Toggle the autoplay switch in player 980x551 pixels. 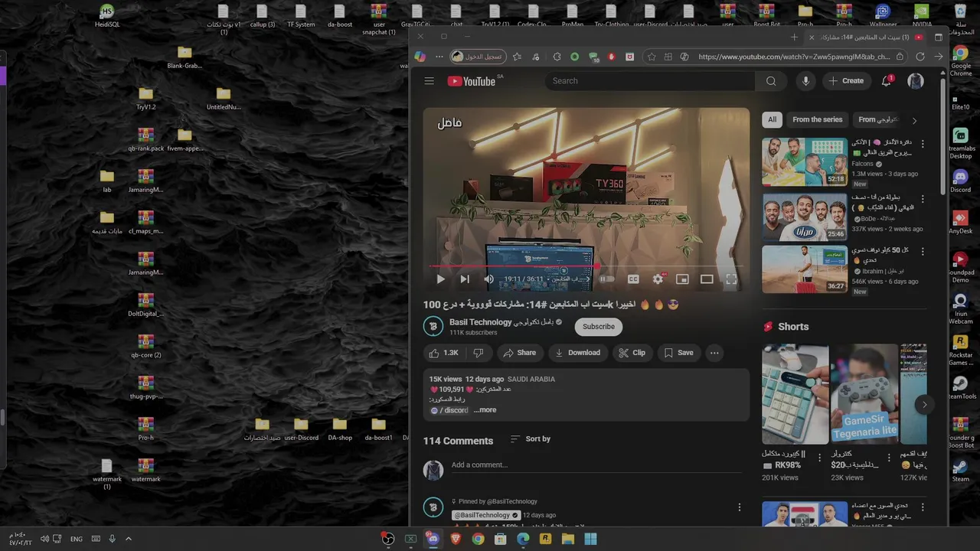point(607,279)
